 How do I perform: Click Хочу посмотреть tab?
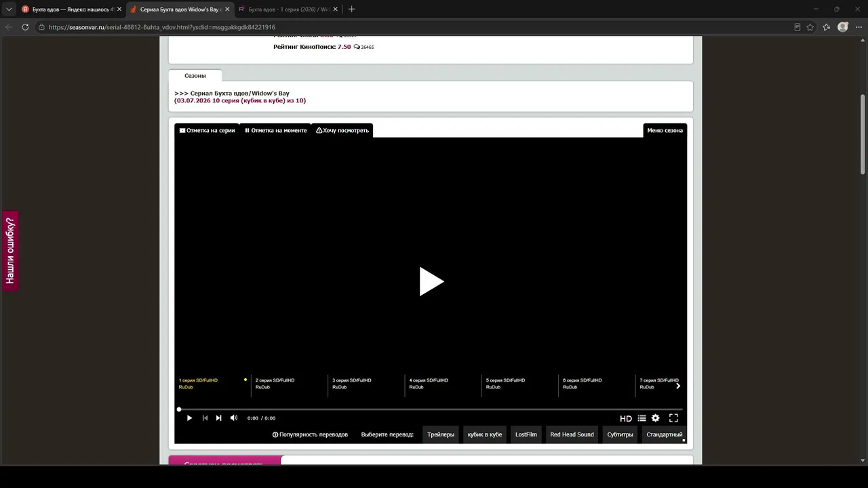click(x=342, y=130)
